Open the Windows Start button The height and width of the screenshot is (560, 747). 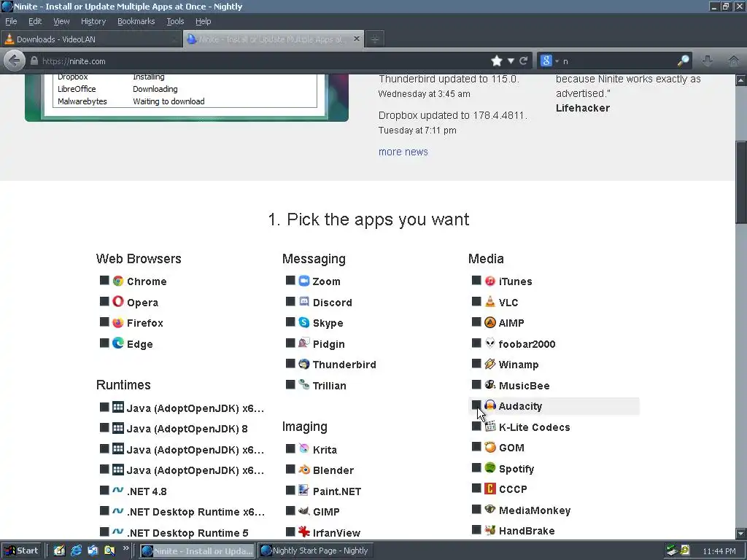(22, 551)
